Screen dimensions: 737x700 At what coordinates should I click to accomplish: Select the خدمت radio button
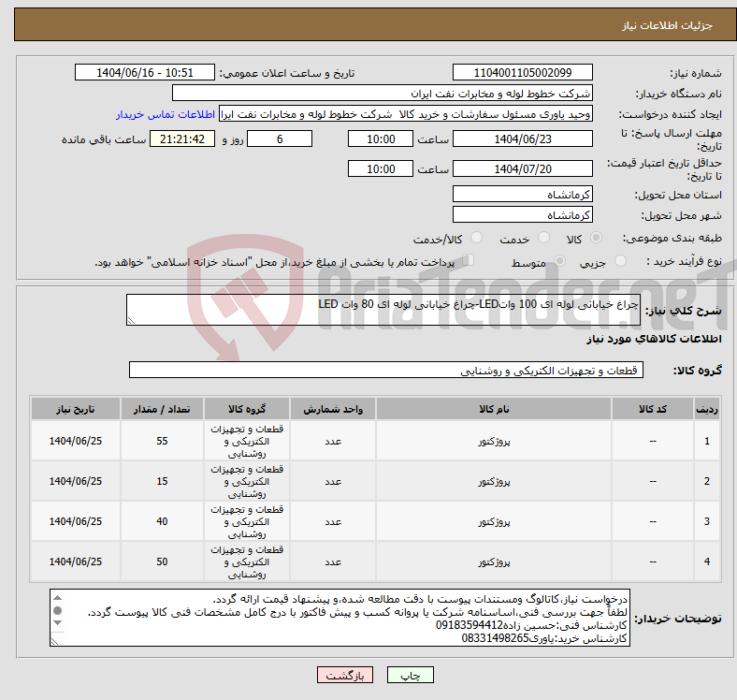point(543,238)
